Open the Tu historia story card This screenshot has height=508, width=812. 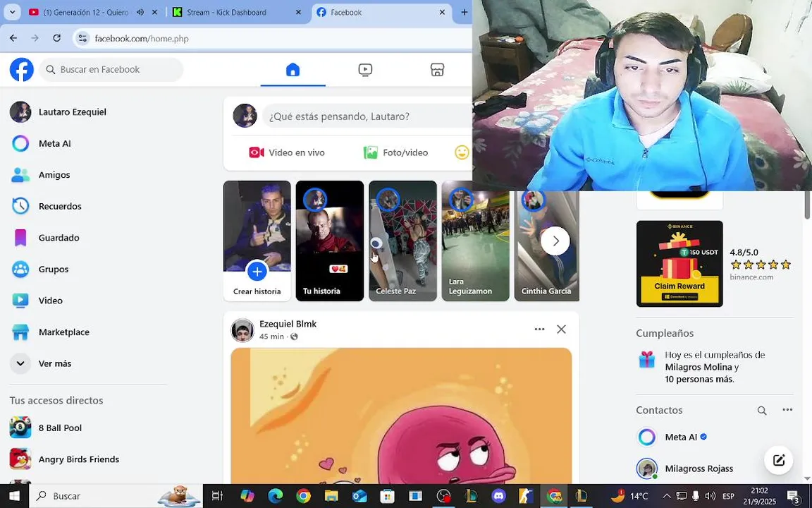(x=330, y=241)
